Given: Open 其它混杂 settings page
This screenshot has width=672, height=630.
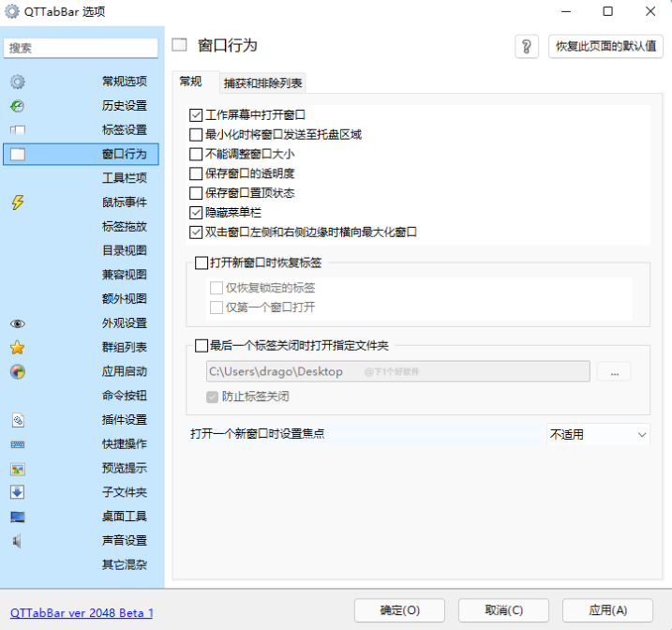Looking at the screenshot, I should pyautogui.click(x=125, y=565).
